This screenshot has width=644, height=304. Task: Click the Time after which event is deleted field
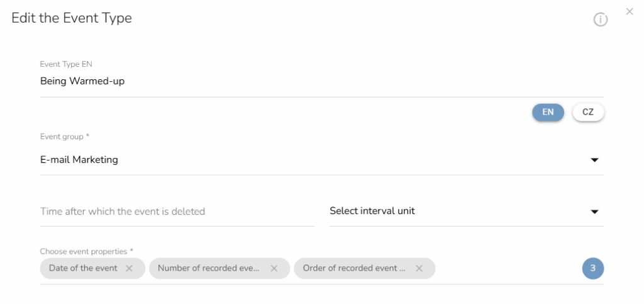pos(176,211)
